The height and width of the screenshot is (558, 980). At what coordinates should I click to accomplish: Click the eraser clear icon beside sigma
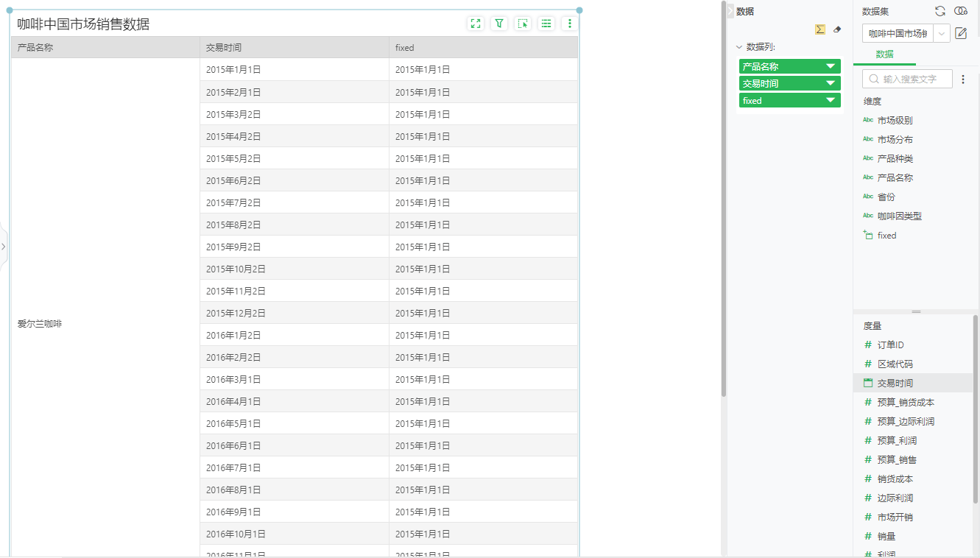point(836,29)
